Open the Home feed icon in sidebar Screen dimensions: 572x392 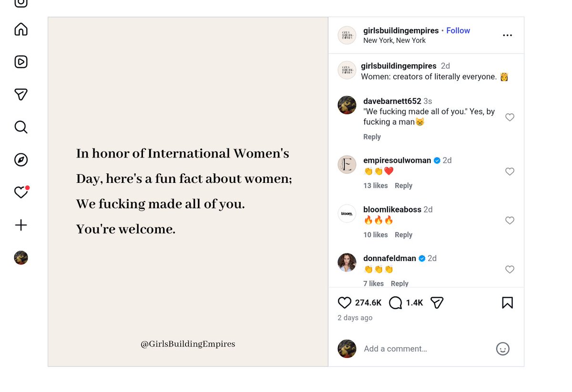click(x=21, y=30)
